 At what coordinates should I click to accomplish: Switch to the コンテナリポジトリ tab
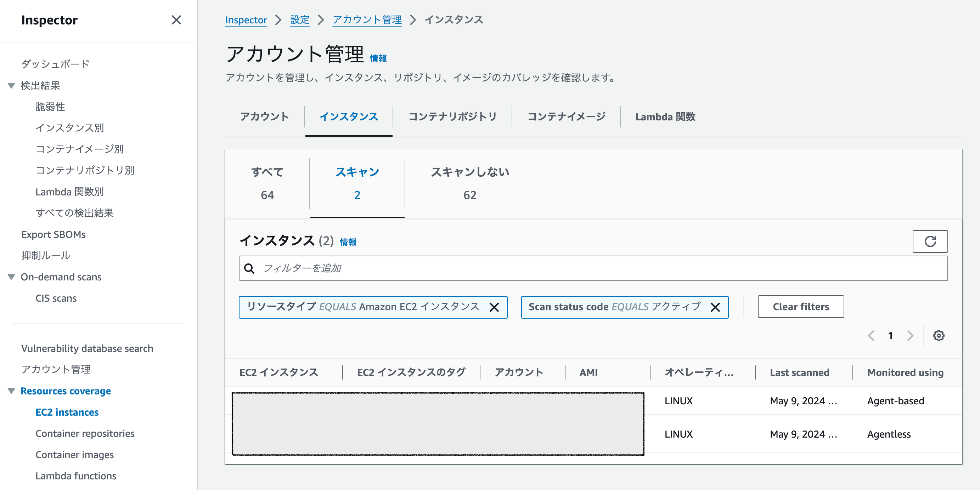tap(452, 117)
